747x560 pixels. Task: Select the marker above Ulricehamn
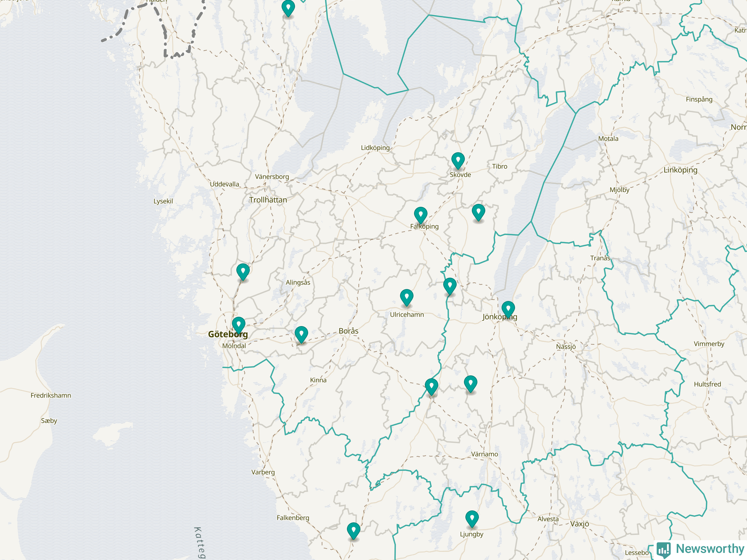tap(406, 297)
